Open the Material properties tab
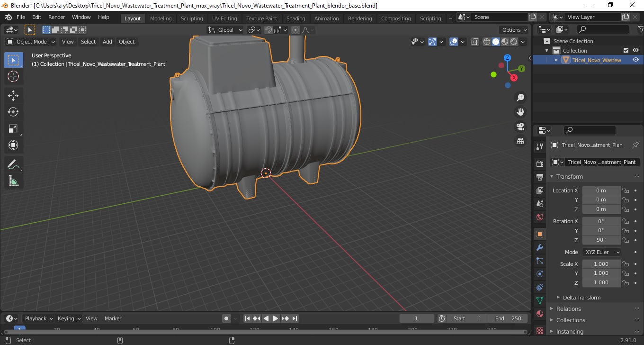The height and width of the screenshot is (345, 644). (x=539, y=314)
